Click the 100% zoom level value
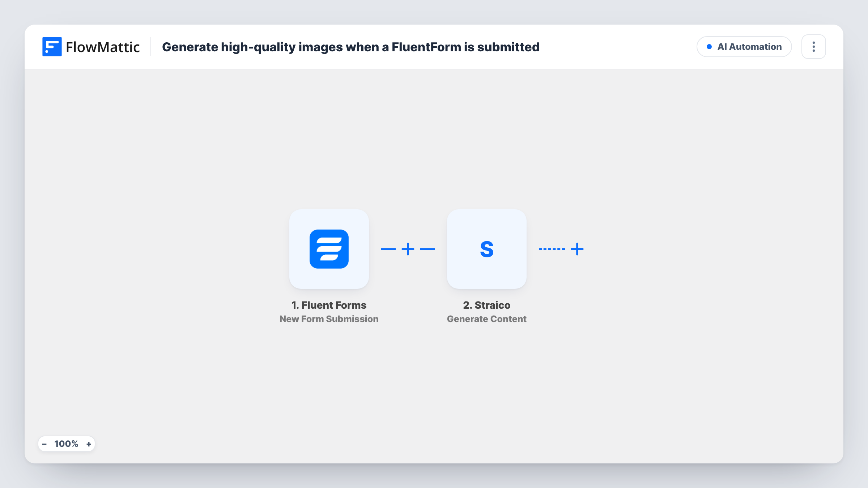Image resolution: width=868 pixels, height=488 pixels. (66, 444)
